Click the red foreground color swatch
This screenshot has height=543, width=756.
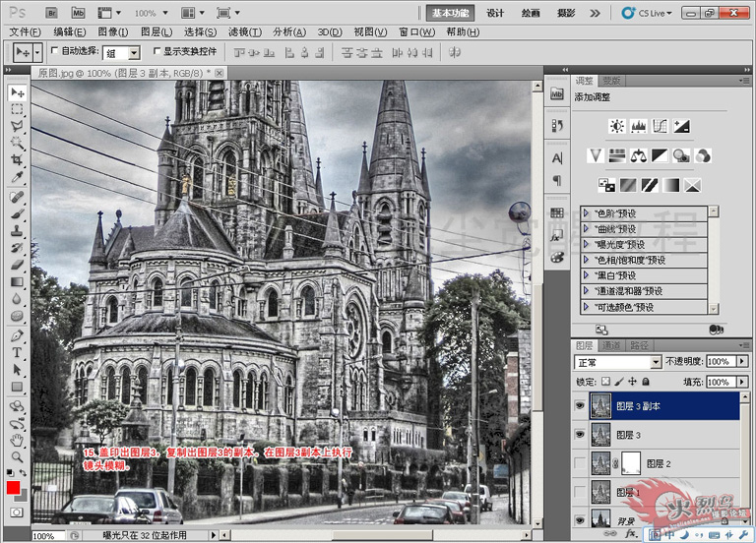pos(13,488)
